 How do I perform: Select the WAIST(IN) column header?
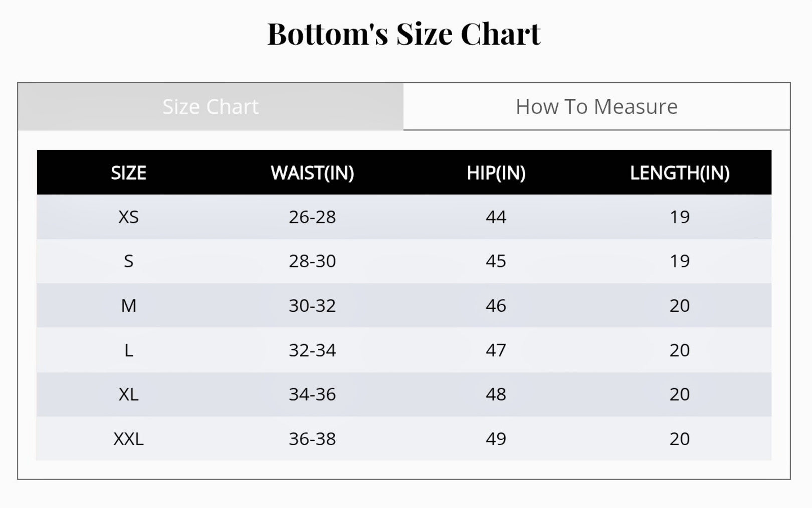click(x=312, y=173)
